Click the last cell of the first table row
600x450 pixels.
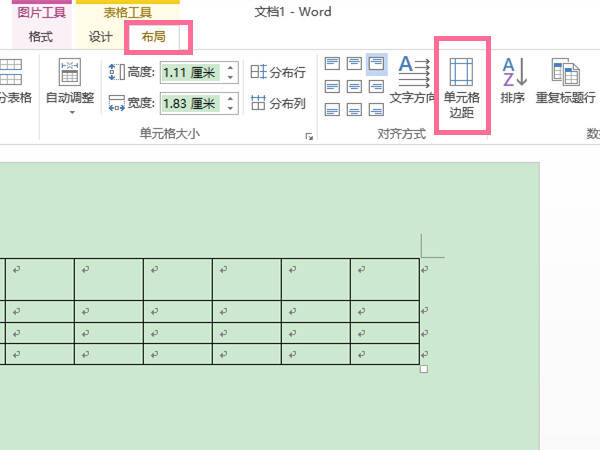[x=385, y=279]
